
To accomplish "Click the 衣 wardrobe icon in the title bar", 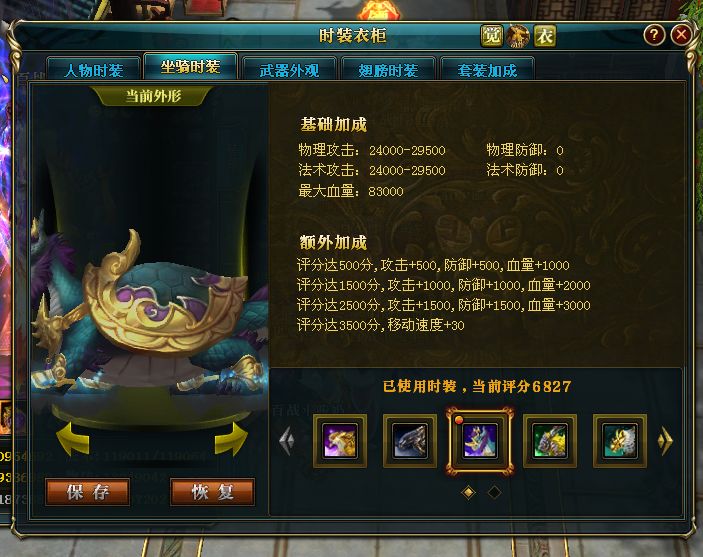I will point(545,35).
